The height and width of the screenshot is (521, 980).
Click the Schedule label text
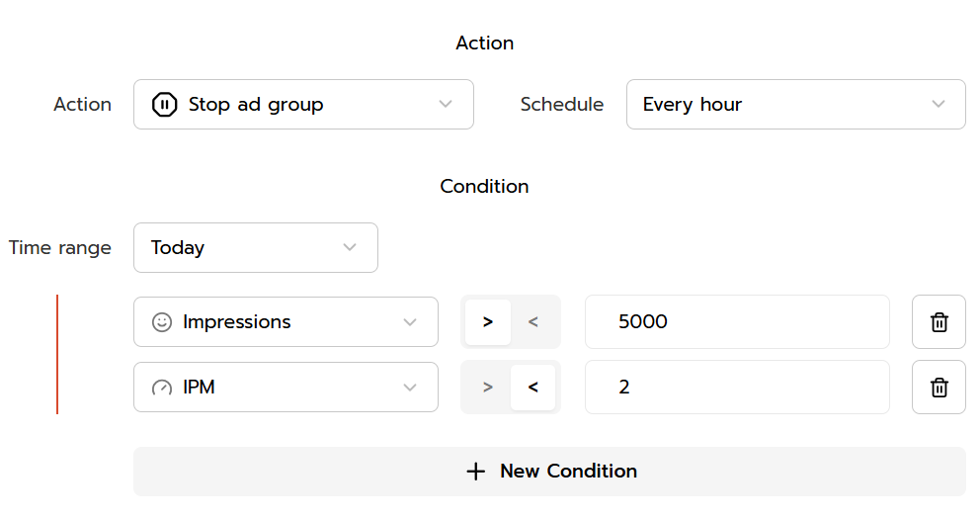click(x=562, y=105)
